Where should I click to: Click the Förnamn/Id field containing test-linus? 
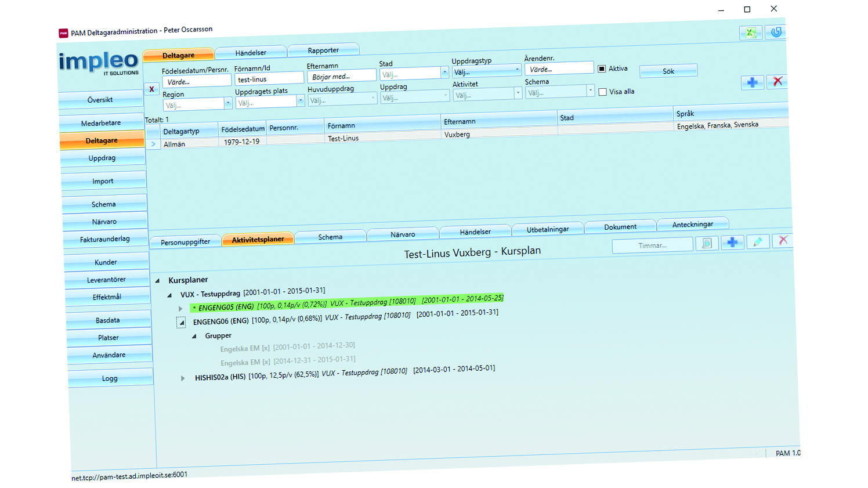(269, 79)
